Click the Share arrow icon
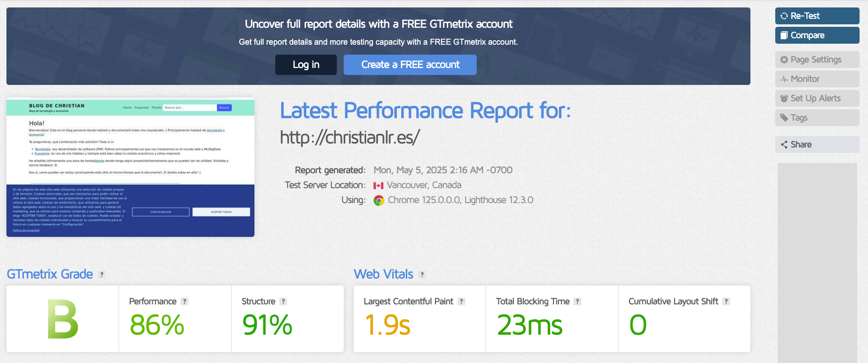Screen dimensions: 868x363 click(x=784, y=145)
